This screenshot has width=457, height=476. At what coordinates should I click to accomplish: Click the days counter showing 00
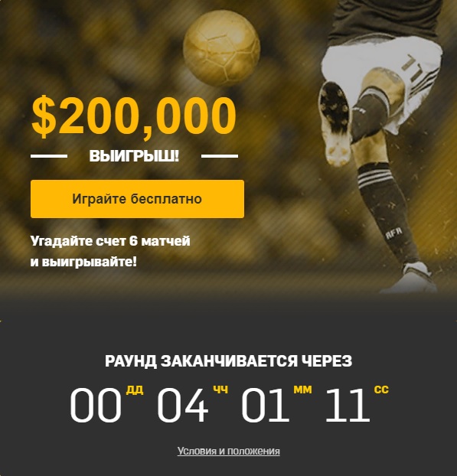tap(96, 406)
